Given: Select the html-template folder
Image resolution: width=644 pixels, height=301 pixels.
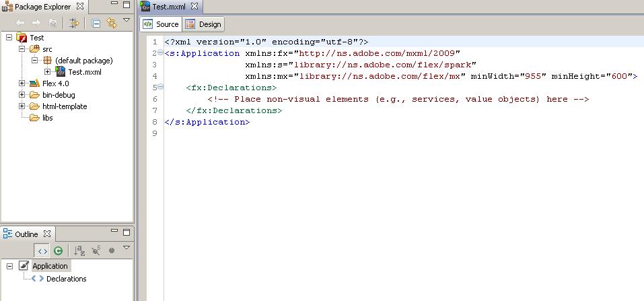Looking at the screenshot, I should 65,106.
